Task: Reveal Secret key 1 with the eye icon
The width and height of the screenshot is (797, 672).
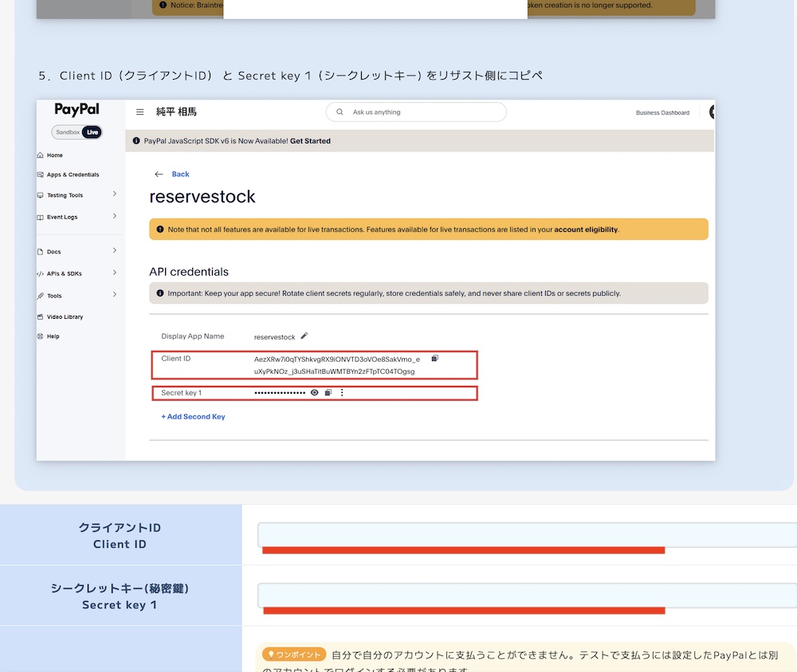Action: [315, 393]
